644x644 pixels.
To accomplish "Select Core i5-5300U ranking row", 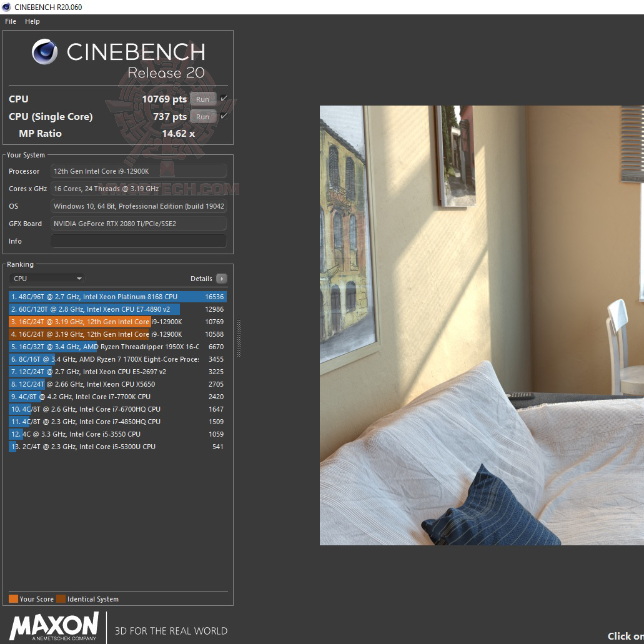I will [117, 447].
